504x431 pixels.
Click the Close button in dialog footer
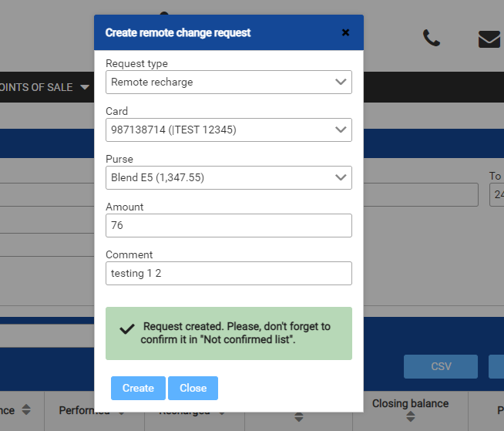click(x=193, y=388)
